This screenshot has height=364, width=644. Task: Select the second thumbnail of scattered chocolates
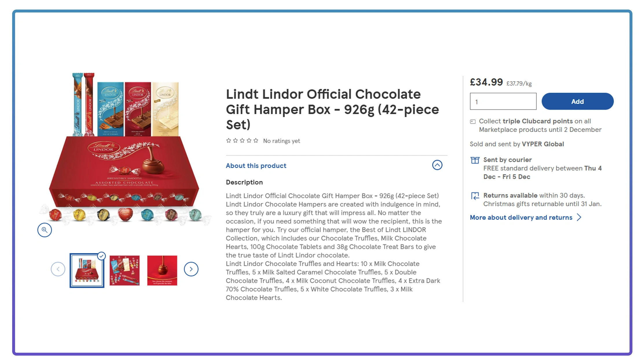[x=124, y=270]
